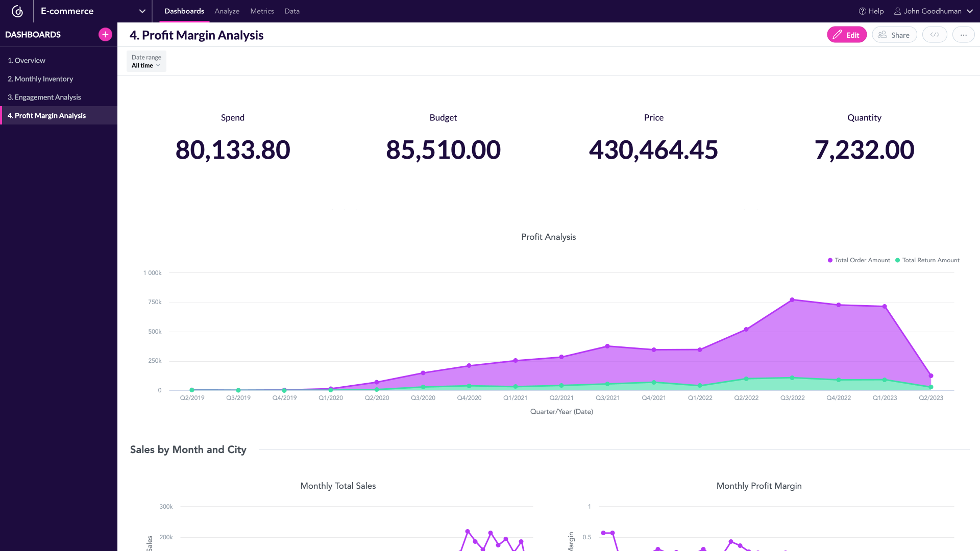Click the Price value 430,464.45
This screenshot has height=551, width=980.
[653, 150]
